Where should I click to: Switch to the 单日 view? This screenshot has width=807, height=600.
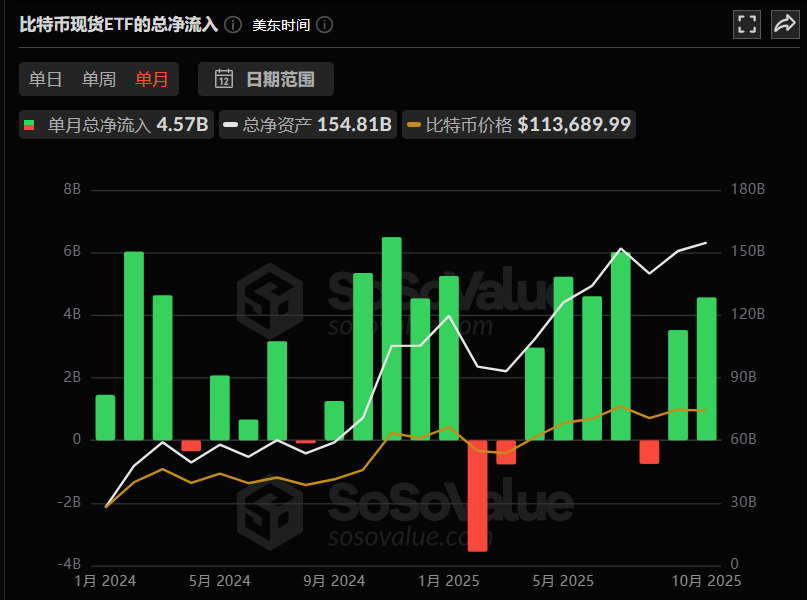tap(44, 79)
